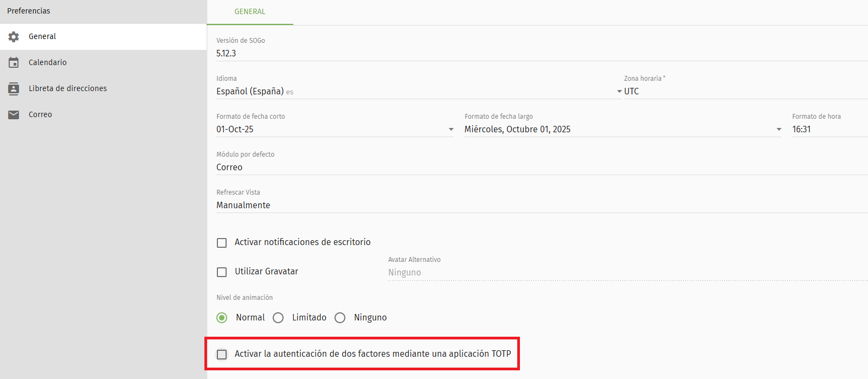Go to Libreta de direcciones preferences
Image resolution: width=868 pixels, height=379 pixels.
click(x=68, y=89)
